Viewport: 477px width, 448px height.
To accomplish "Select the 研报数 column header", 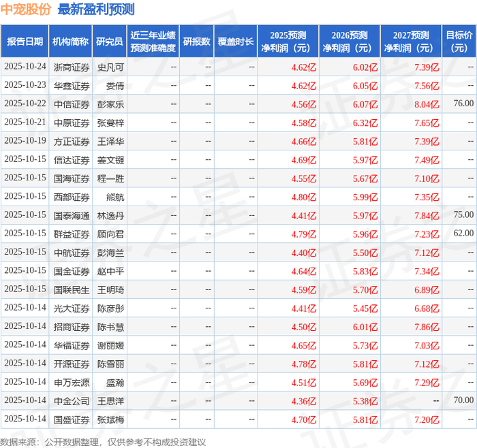I will point(196,42).
